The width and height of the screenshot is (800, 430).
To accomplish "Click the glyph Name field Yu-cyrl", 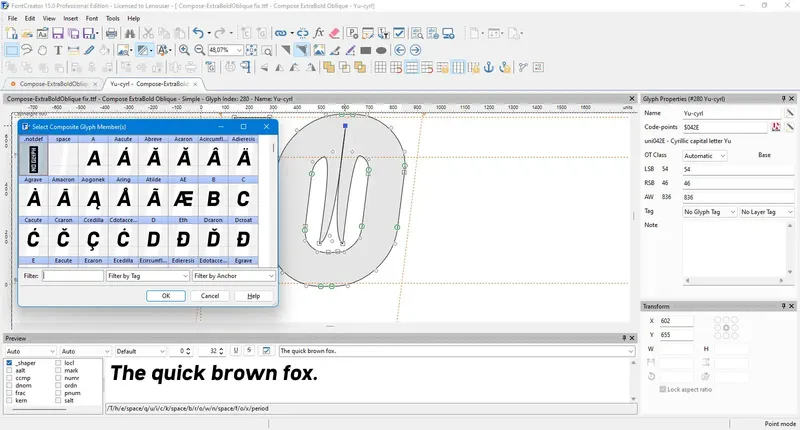I will (x=732, y=113).
